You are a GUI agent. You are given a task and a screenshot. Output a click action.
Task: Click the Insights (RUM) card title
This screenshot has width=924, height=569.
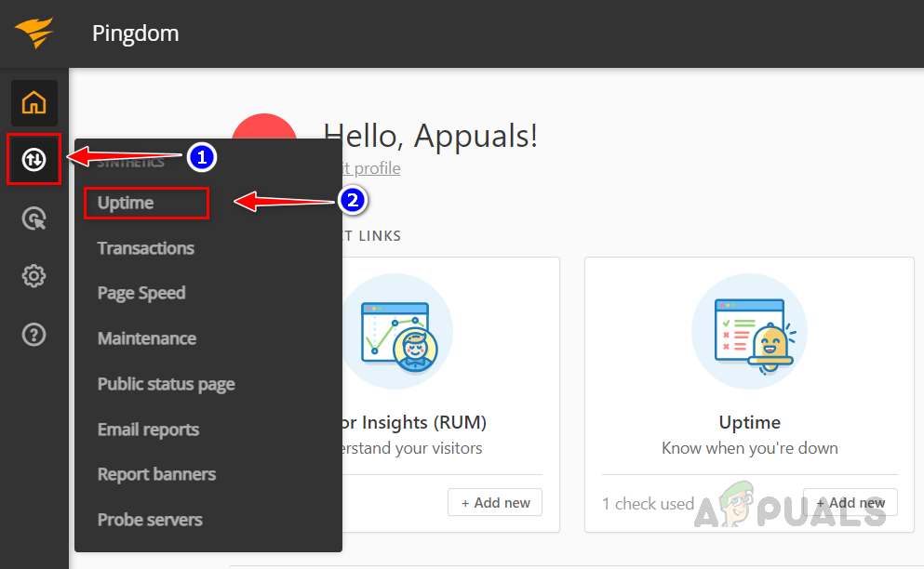point(414,422)
